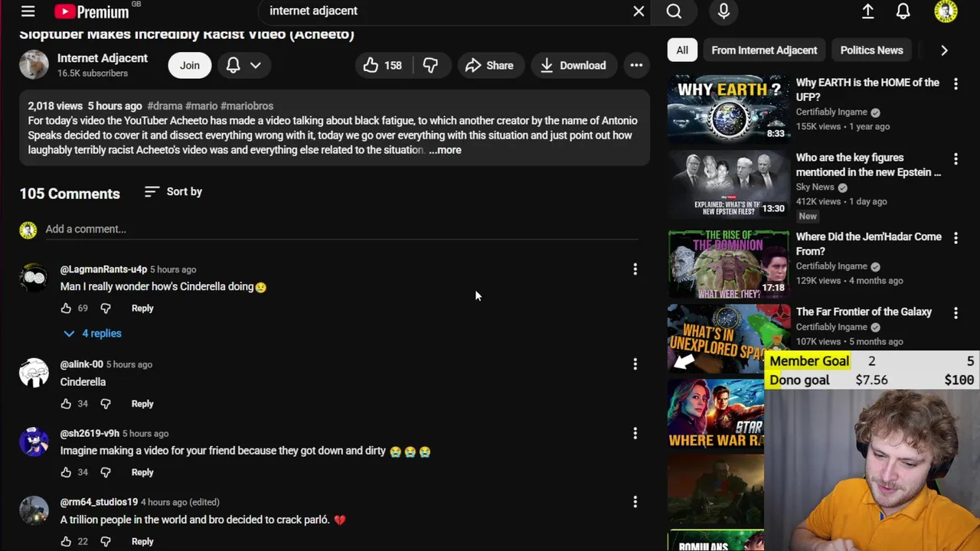Open options menu for sh2619-v9h comment

[635, 434]
